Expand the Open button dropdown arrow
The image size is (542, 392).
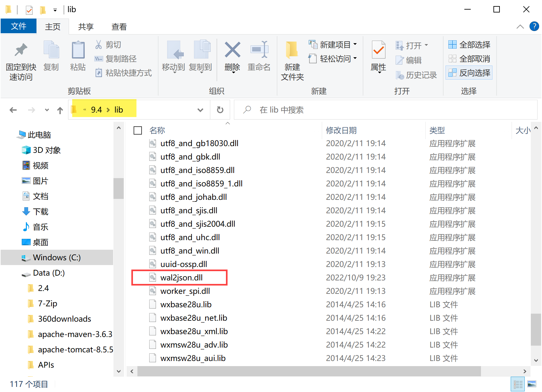click(x=426, y=45)
